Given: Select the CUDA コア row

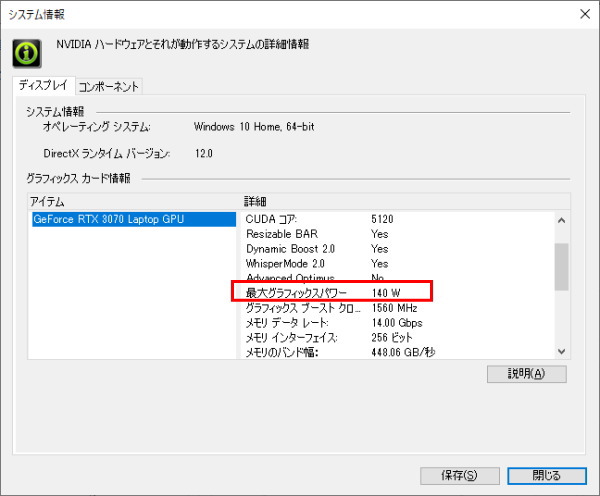Looking at the screenshot, I should click(398, 219).
